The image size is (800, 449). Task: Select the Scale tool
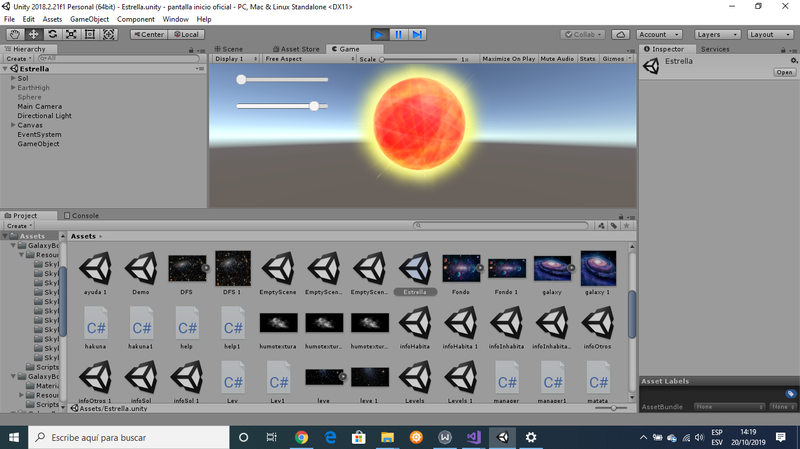71,34
